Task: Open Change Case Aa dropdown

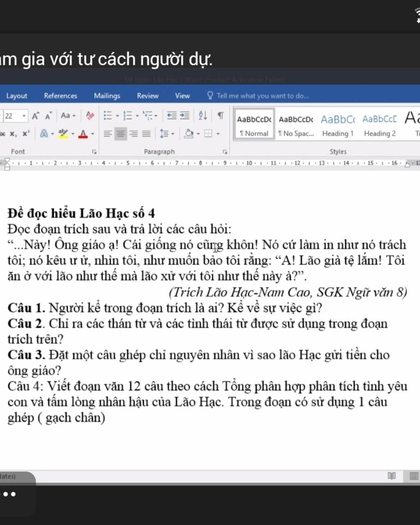Action: click(68, 116)
